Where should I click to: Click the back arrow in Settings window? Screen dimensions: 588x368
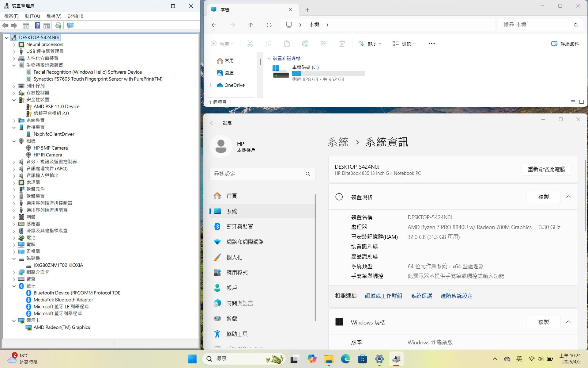point(213,123)
